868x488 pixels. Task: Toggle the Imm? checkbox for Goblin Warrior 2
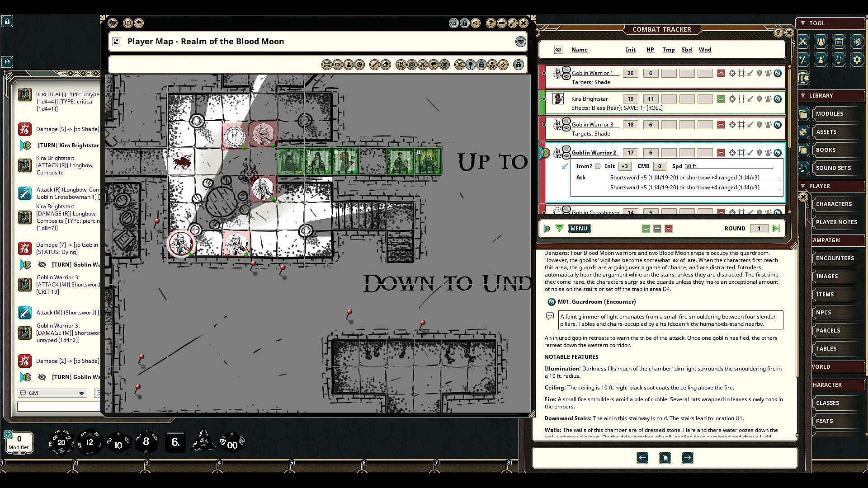point(598,166)
